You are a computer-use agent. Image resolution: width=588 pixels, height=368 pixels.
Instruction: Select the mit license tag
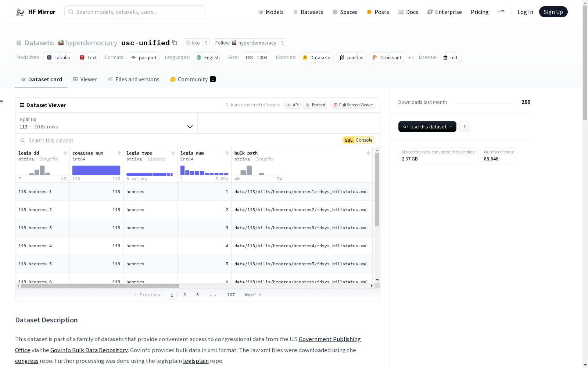pyautogui.click(x=451, y=57)
